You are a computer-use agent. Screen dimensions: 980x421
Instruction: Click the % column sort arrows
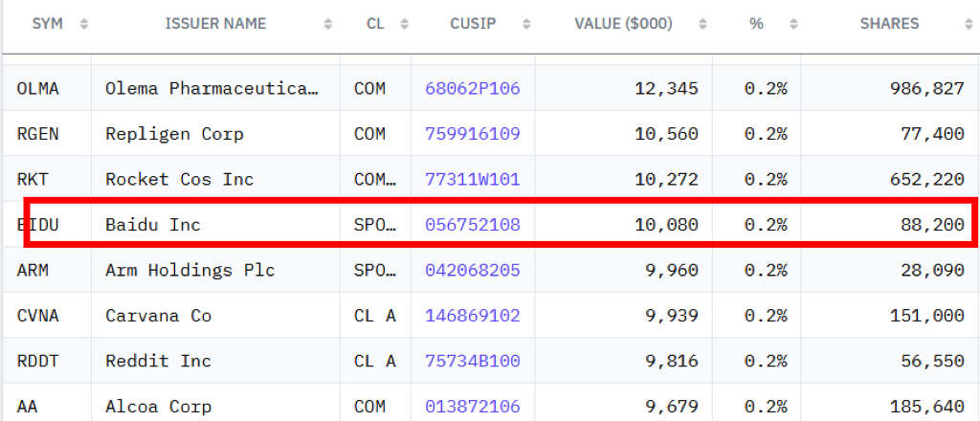point(793,24)
